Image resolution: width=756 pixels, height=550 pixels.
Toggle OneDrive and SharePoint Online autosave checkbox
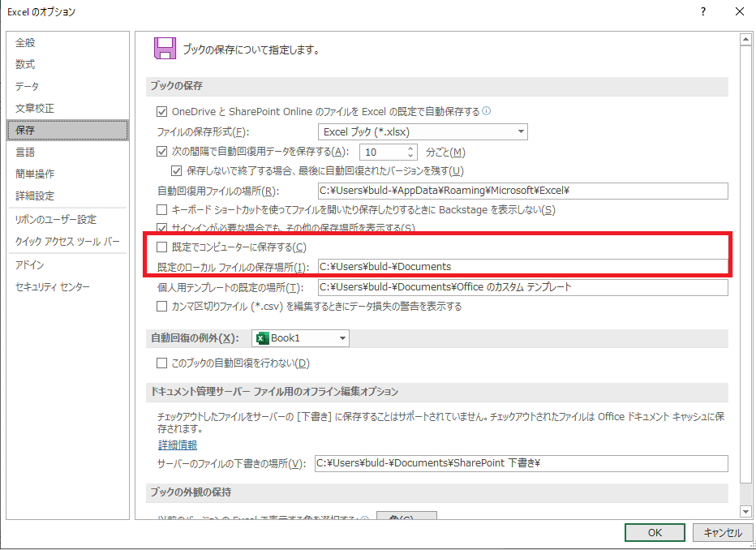(162, 112)
